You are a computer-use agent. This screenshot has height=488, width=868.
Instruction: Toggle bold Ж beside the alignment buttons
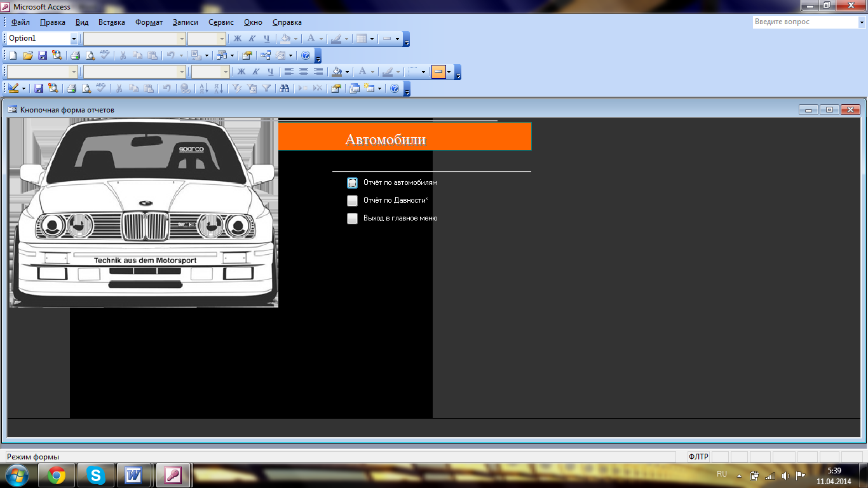(241, 72)
